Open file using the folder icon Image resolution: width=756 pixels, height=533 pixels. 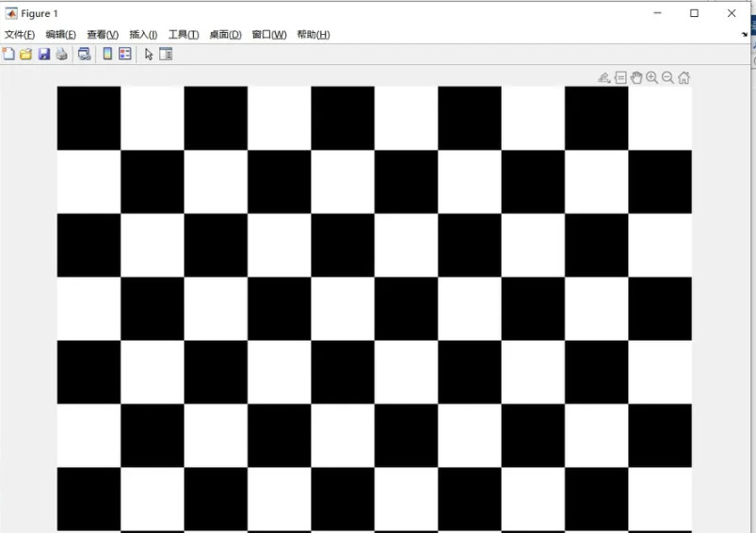[x=26, y=54]
